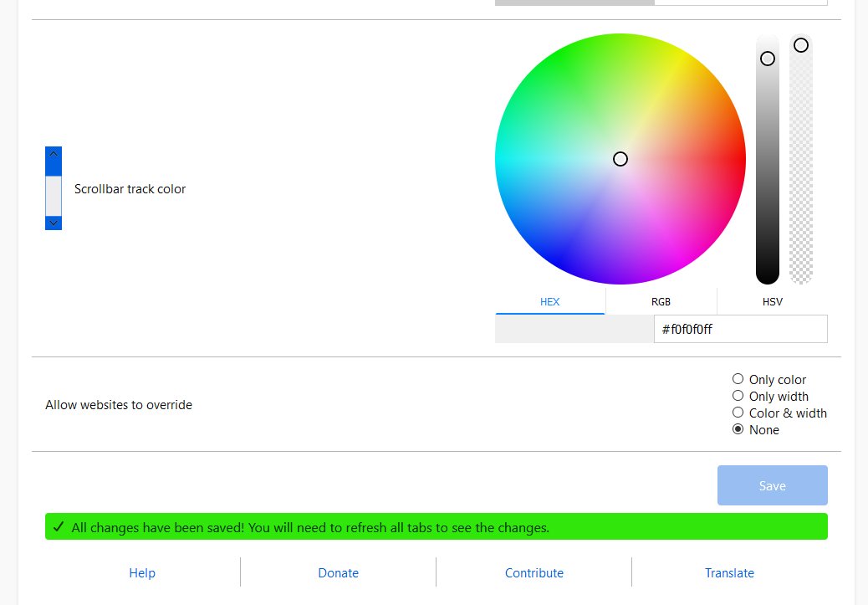The width and height of the screenshot is (868, 605).
Task: Open the Donate link
Action: (338, 573)
